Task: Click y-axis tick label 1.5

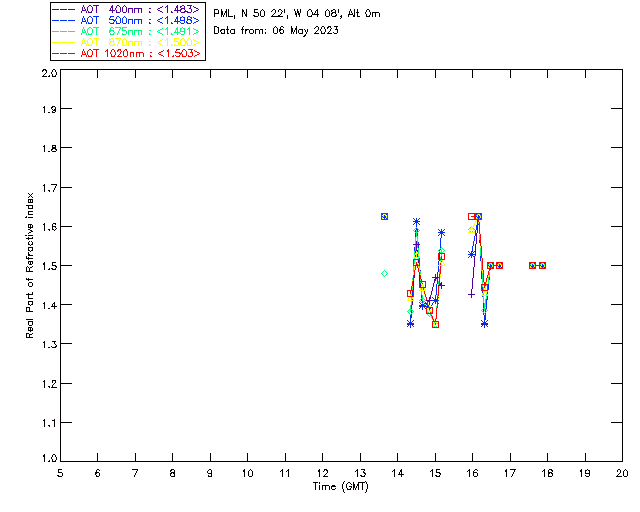Action: pyautogui.click(x=49, y=266)
